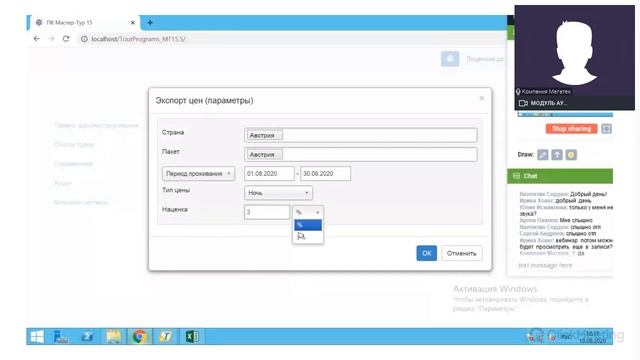
Task: Open the Windows Start menu
Action: point(37,337)
